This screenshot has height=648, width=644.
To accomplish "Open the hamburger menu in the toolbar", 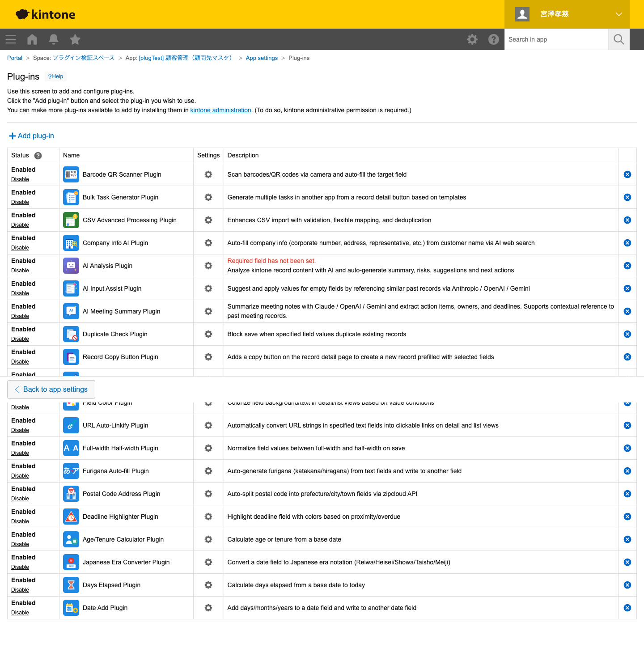I will pos(11,39).
